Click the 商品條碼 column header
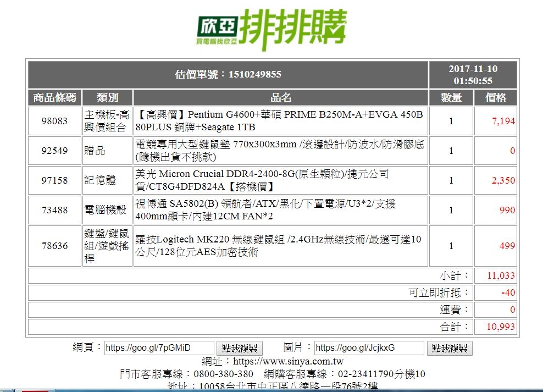This screenshot has height=392, width=543. (55, 98)
